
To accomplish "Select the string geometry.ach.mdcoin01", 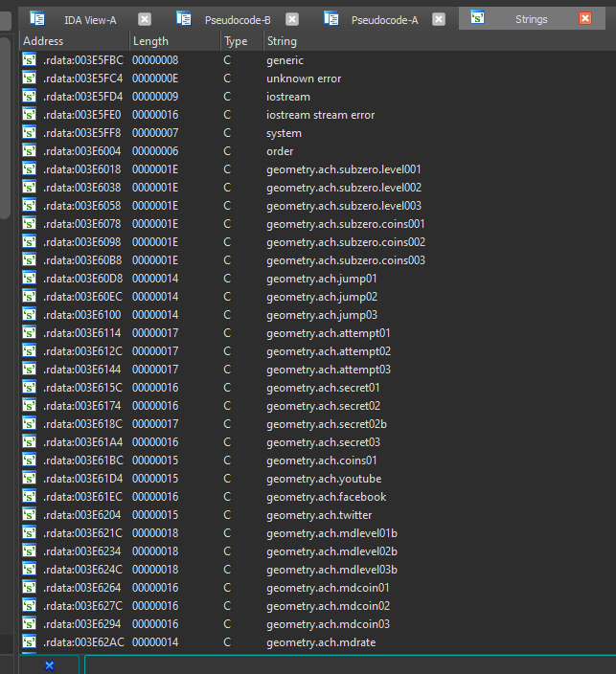I will (x=328, y=588).
